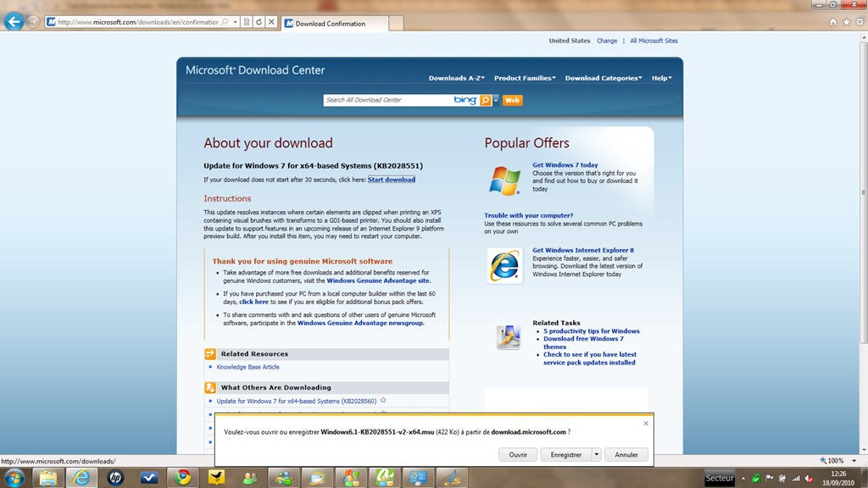This screenshot has width=868, height=488.
Task: Open a new blank tab
Action: point(396,24)
